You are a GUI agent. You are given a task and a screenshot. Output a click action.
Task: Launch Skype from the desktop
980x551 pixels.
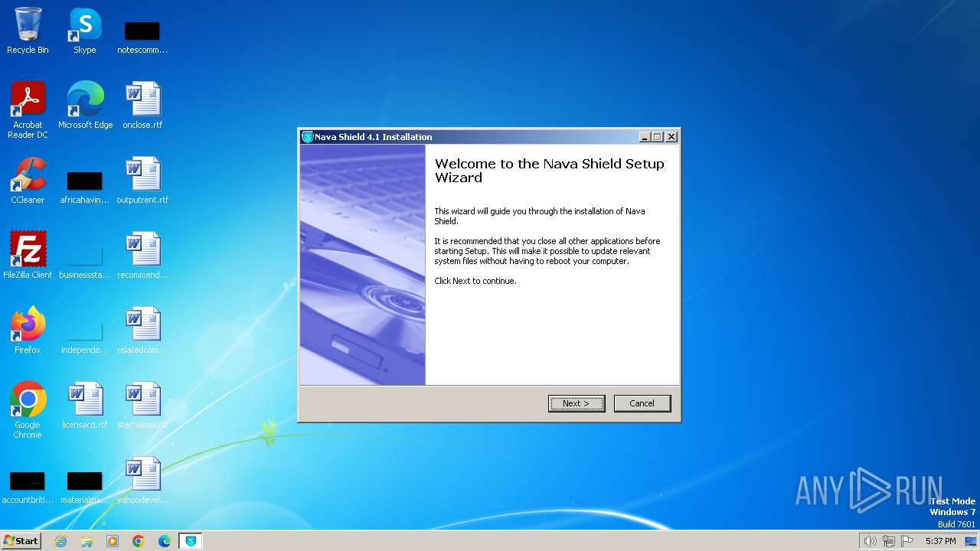[x=84, y=31]
